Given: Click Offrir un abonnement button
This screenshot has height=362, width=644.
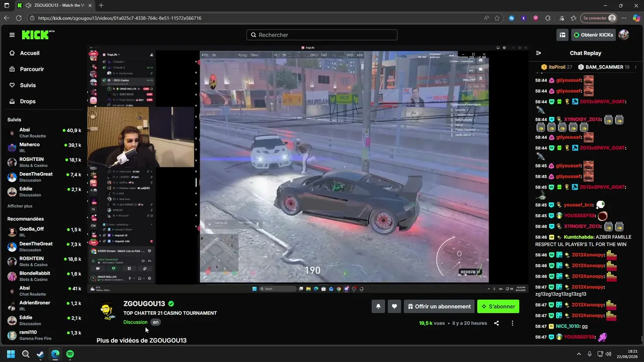Looking at the screenshot, I should coord(439,306).
